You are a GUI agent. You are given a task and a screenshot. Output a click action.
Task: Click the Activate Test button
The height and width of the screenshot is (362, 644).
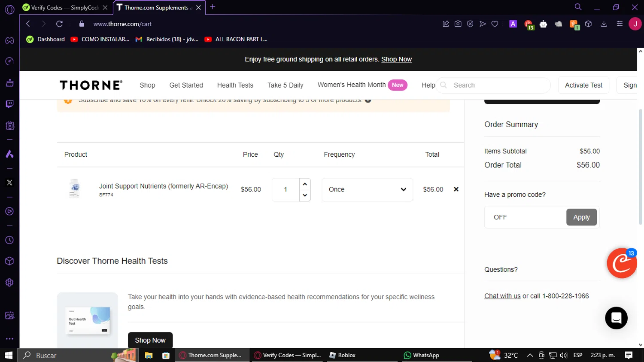click(x=583, y=85)
